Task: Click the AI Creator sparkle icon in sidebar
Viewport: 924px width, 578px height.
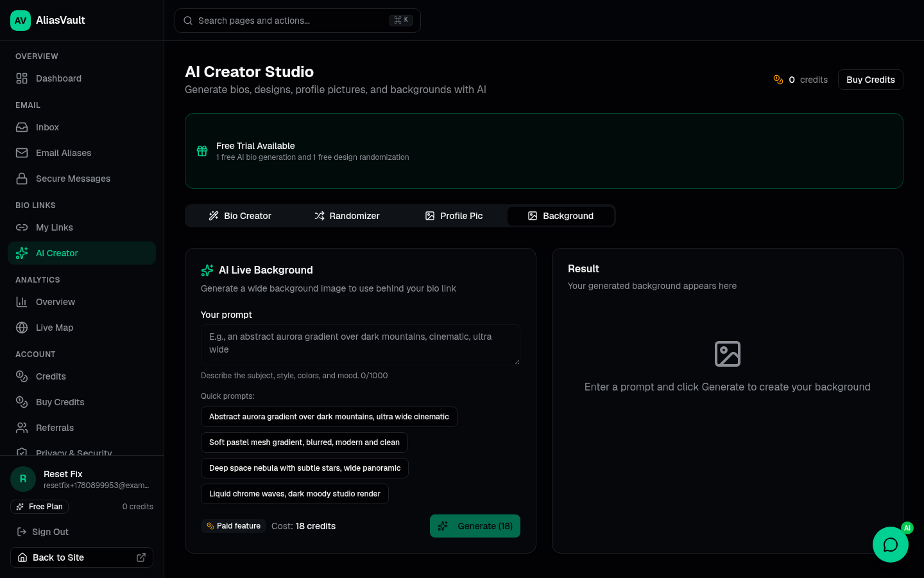Action: [x=22, y=253]
